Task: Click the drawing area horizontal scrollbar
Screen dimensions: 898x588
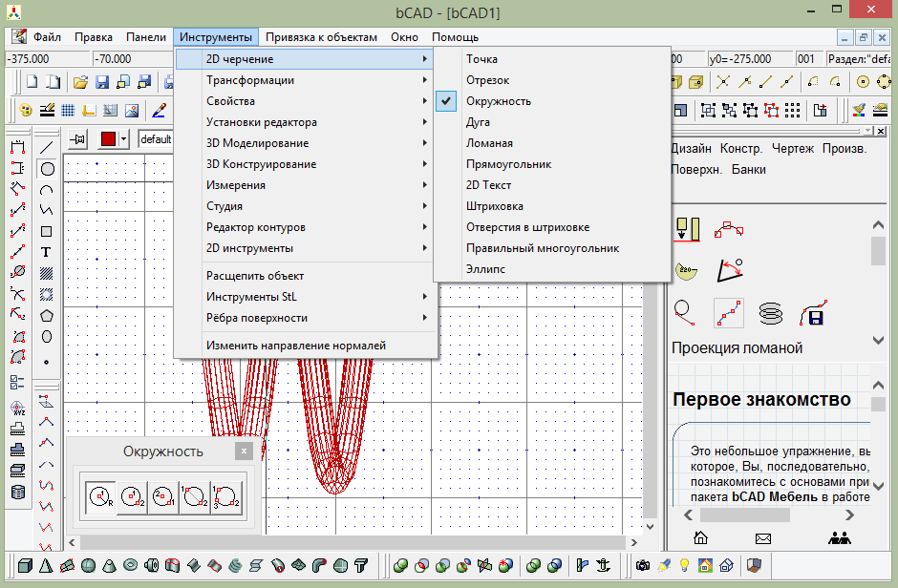Action: point(353,542)
